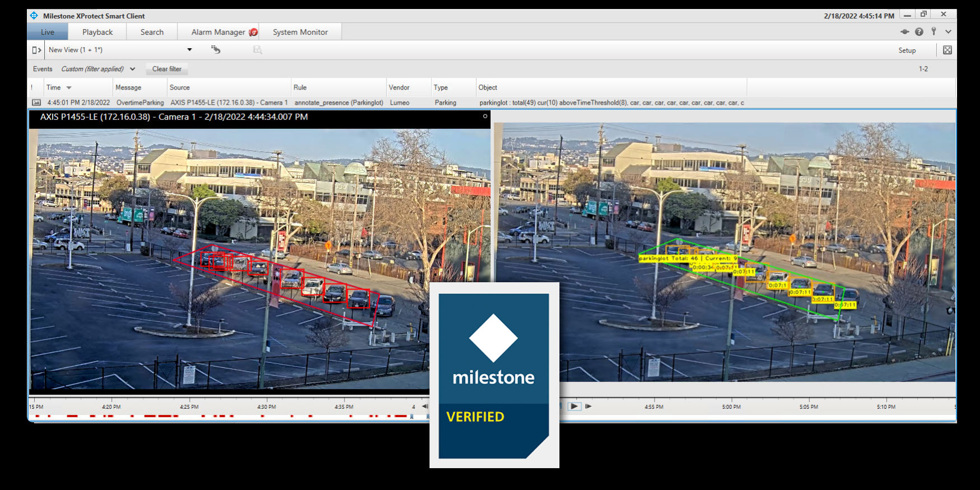The image size is (980, 490).
Task: Click the event image icon in first row
Action: [x=36, y=102]
